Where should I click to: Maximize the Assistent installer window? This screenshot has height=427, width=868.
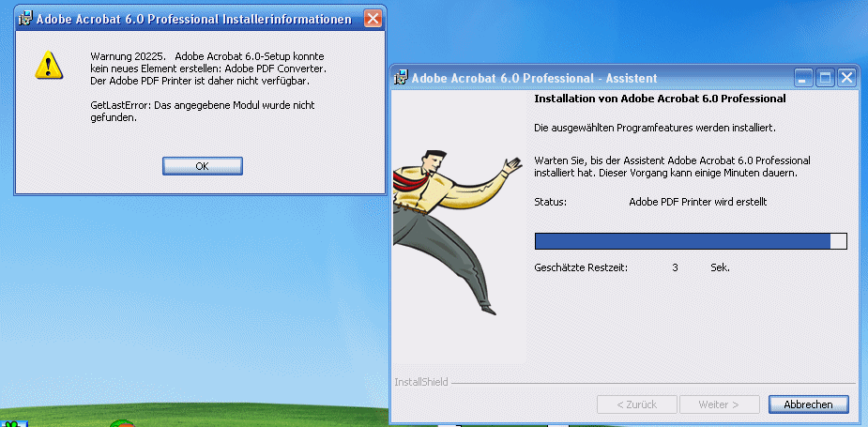pyautogui.click(x=825, y=78)
